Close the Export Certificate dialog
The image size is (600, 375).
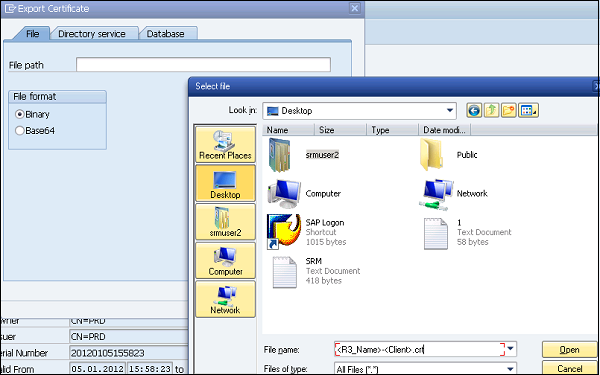click(355, 8)
